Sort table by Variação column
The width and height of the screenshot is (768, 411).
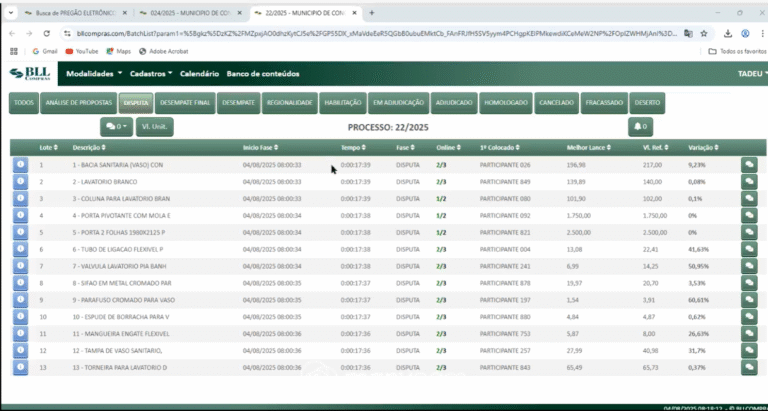[x=703, y=147]
